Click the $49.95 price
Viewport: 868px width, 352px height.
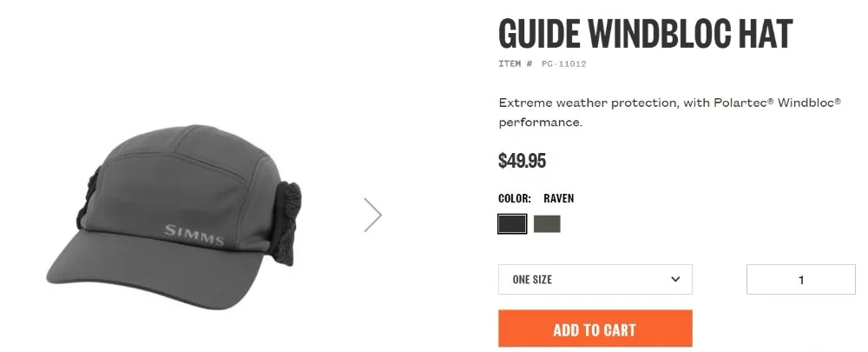pyautogui.click(x=522, y=161)
